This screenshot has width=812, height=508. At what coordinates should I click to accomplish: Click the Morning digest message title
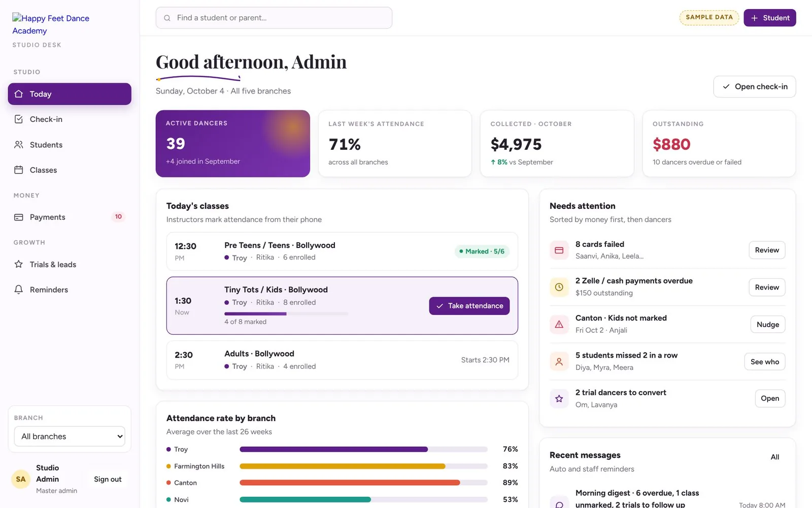[637, 498]
